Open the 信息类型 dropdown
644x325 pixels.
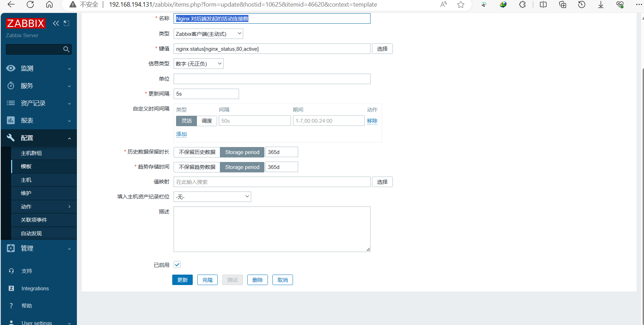[199, 64]
